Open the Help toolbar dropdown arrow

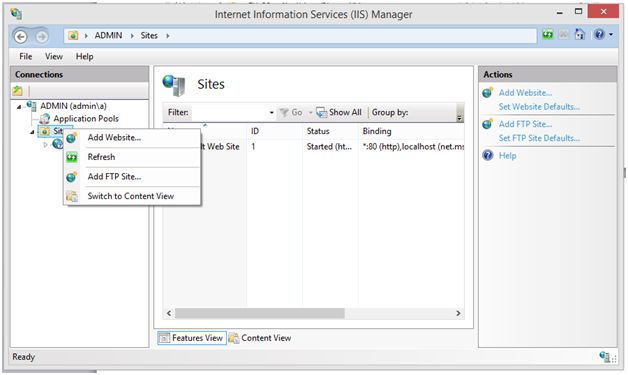click(611, 35)
